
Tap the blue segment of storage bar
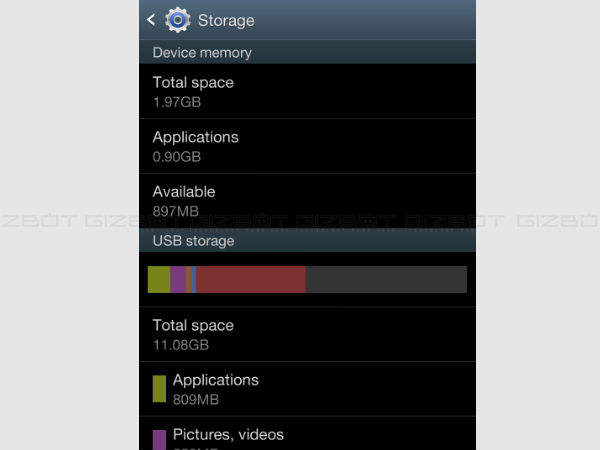coord(194,279)
